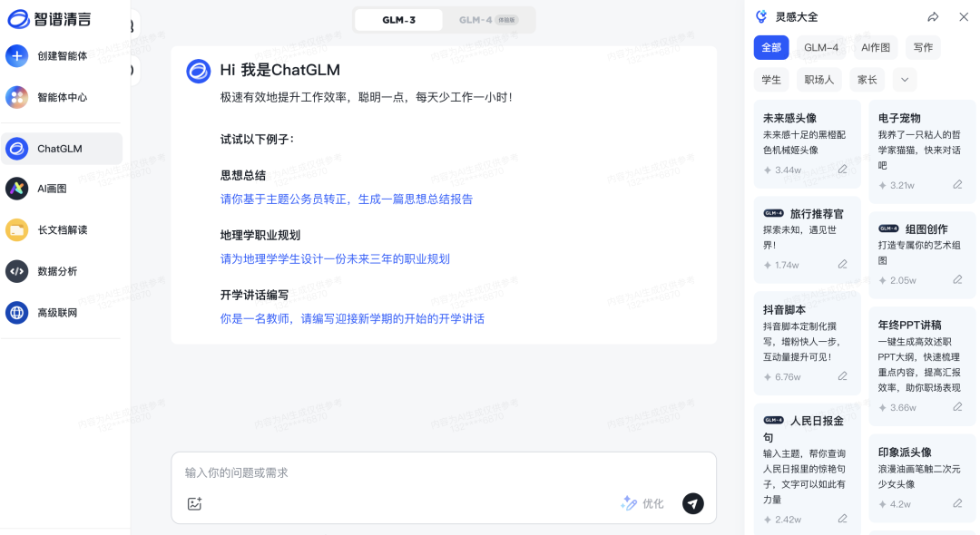The image size is (980, 535).
Task: Open the AI画图 tool
Action: pos(62,189)
